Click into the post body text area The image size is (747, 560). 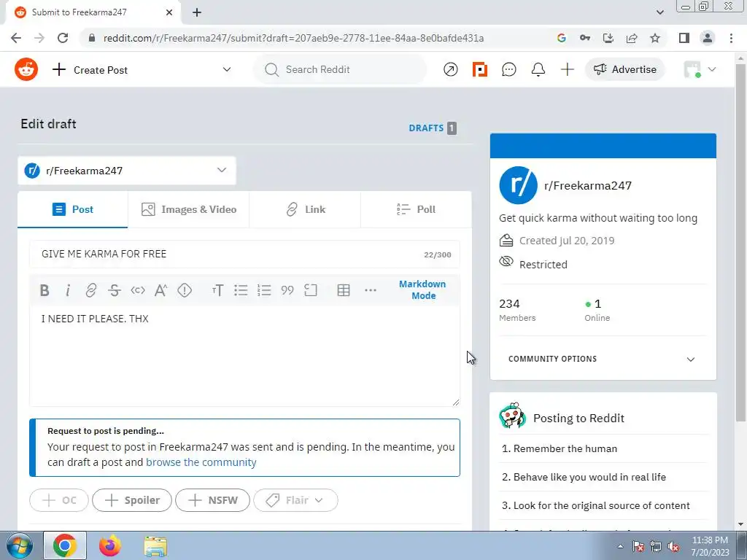[244, 356]
